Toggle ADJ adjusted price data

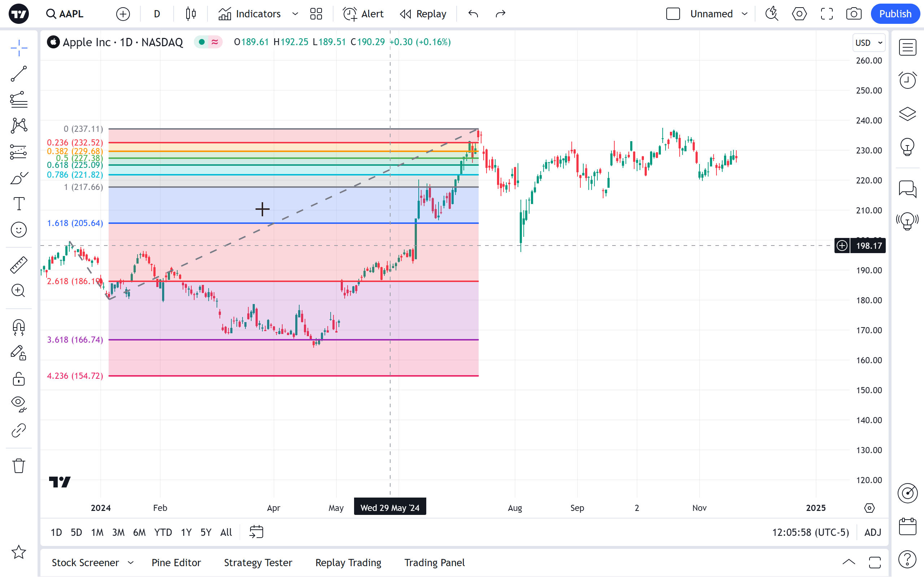click(872, 532)
